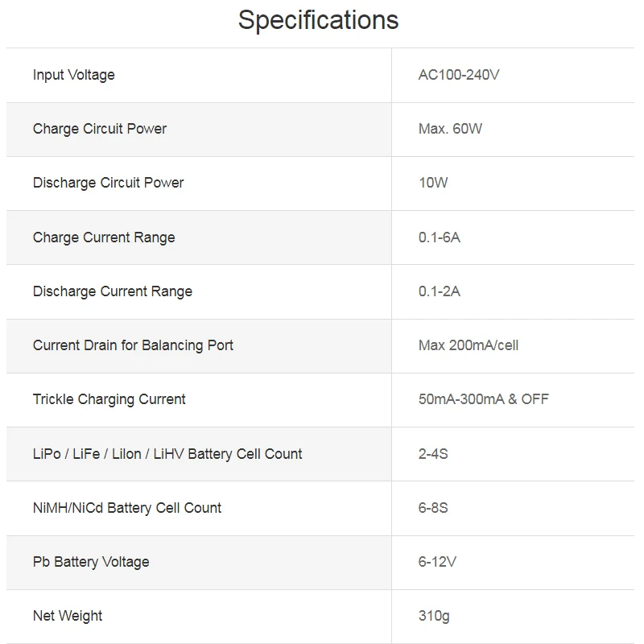
Task: Click the Discharge Current Range label
Action: coord(113,291)
